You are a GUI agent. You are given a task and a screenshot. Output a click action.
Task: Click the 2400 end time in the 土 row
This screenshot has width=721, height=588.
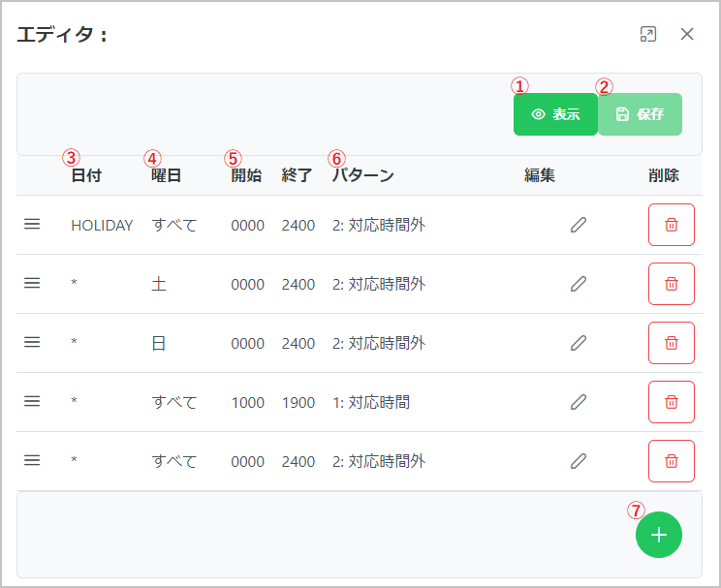coord(298,285)
